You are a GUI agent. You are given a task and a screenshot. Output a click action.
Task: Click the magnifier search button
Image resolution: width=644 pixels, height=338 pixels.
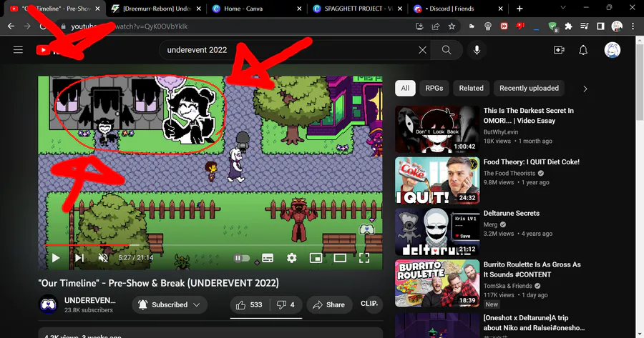point(447,50)
